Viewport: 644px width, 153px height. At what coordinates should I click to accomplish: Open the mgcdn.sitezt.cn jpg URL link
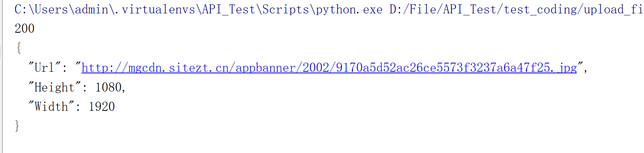(x=329, y=68)
